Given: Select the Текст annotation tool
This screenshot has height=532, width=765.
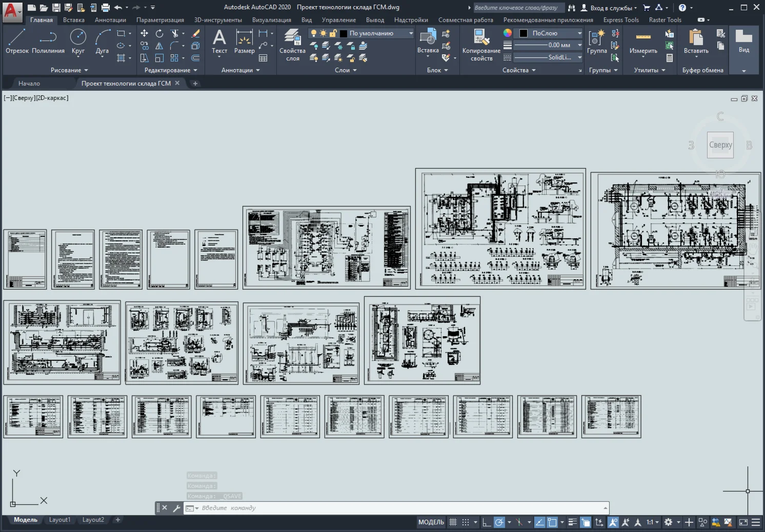Looking at the screenshot, I should pyautogui.click(x=219, y=42).
